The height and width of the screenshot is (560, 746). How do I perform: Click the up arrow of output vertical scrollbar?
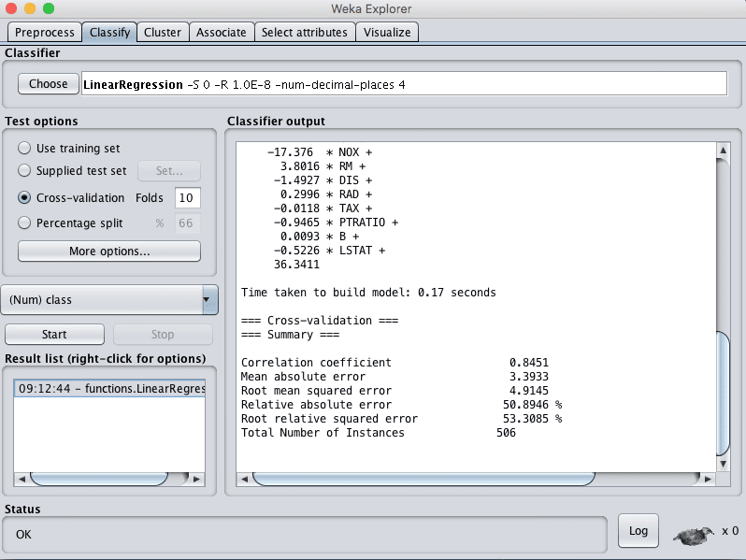[x=723, y=151]
